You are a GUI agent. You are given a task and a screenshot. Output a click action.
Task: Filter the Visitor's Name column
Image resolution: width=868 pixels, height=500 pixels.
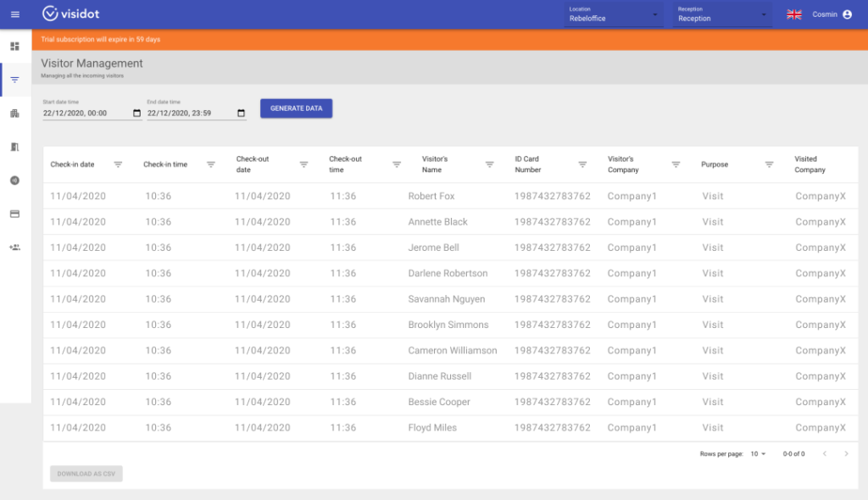tap(490, 164)
